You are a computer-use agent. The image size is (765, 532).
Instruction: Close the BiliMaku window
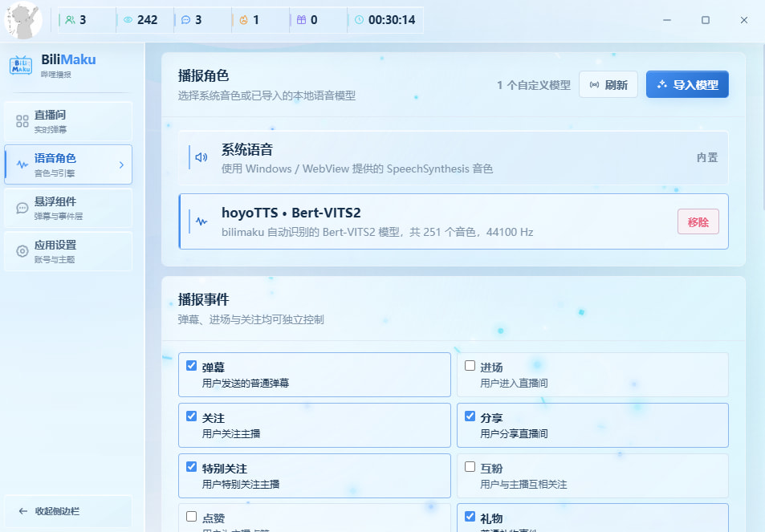[x=743, y=20]
